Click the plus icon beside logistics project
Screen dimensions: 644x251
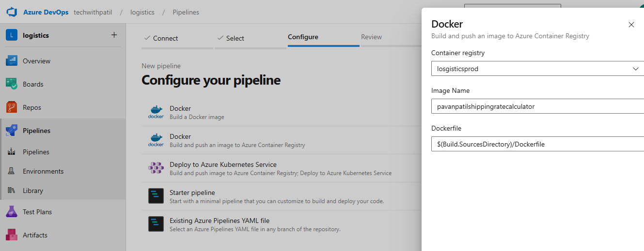tap(114, 35)
